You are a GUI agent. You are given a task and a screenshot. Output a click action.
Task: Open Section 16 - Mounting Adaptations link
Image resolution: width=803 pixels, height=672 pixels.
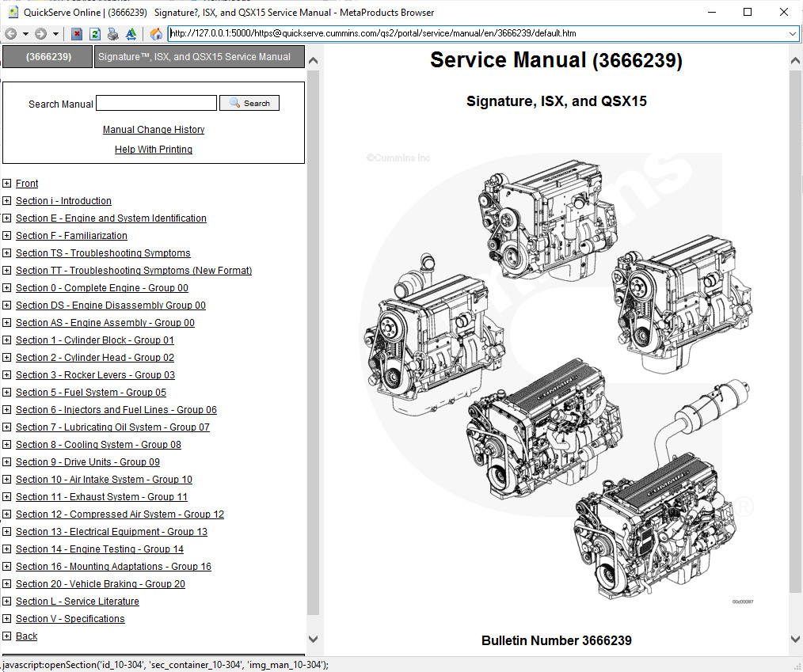point(114,566)
